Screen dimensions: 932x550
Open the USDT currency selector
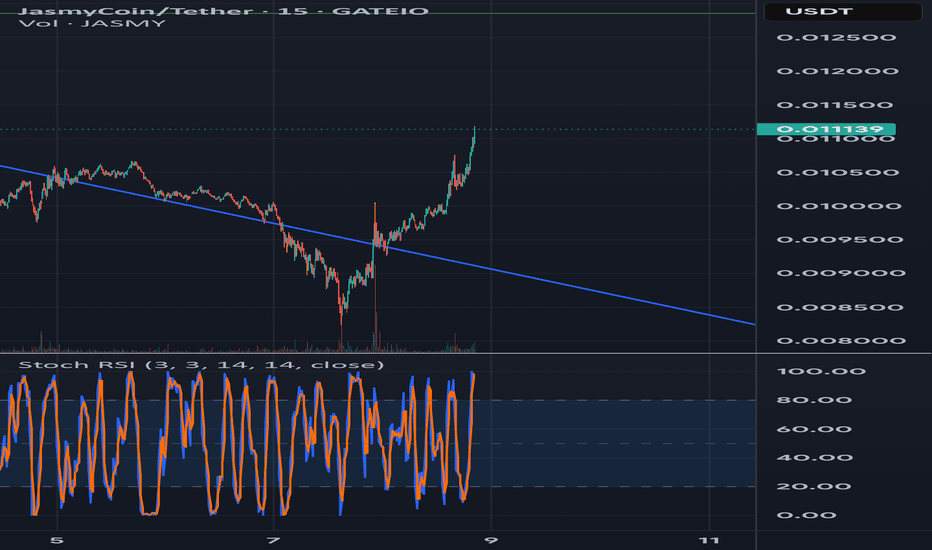[843, 11]
